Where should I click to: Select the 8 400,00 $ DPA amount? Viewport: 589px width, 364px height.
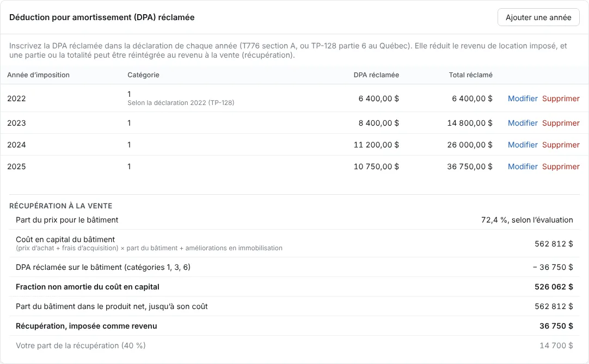coord(379,123)
